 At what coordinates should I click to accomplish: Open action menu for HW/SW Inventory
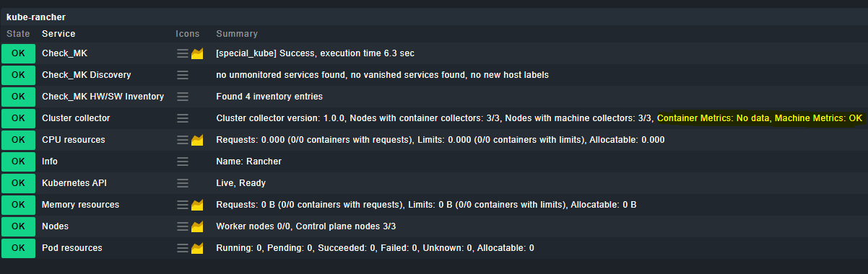pyautogui.click(x=183, y=97)
